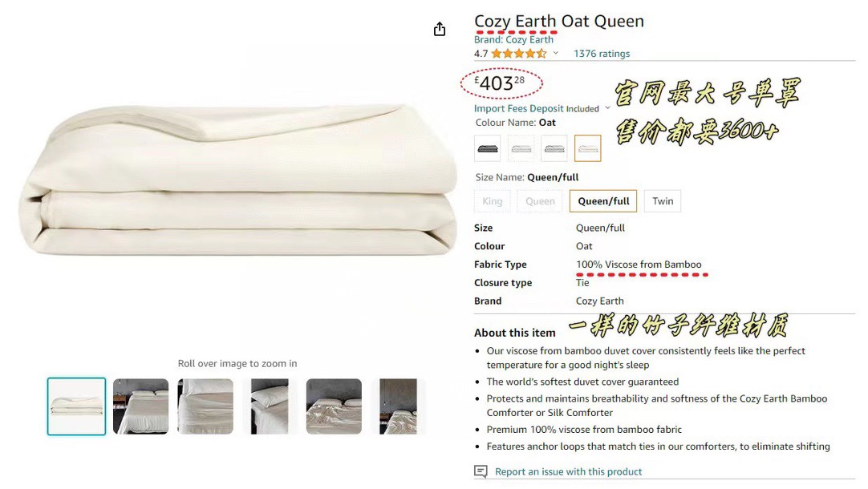Viewport: 868px width, 489px height.
Task: Select the Oat colour swatch
Action: pyautogui.click(x=590, y=148)
